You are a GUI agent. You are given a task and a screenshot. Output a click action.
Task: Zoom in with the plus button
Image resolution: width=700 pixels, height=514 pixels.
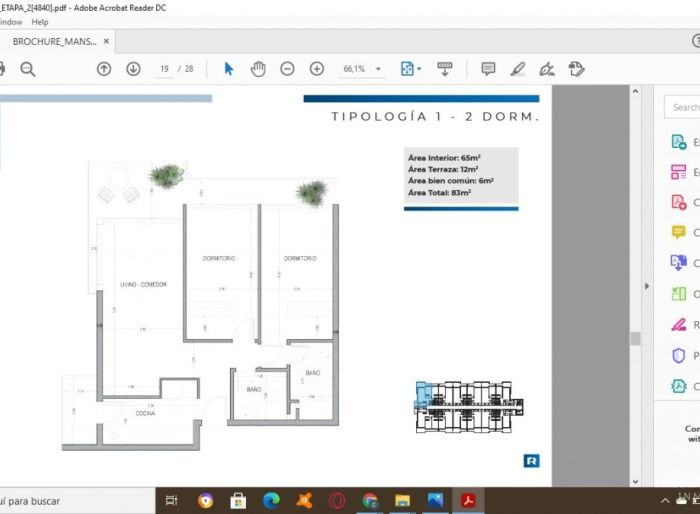[317, 69]
